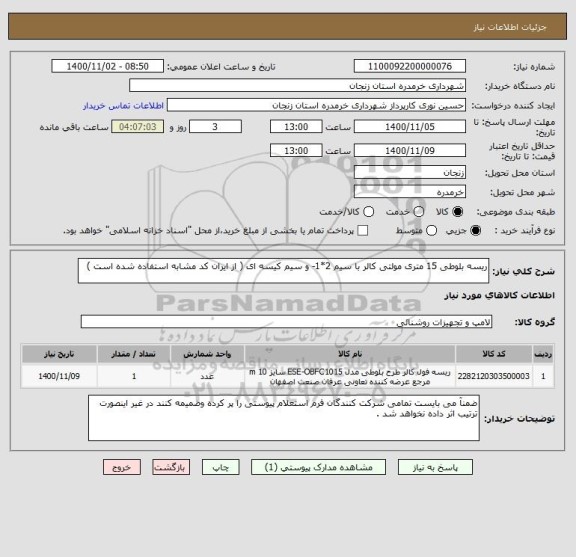The width and height of the screenshot is (576, 557).
Task: Click the delivery province field زنجان
Action: coord(410,173)
